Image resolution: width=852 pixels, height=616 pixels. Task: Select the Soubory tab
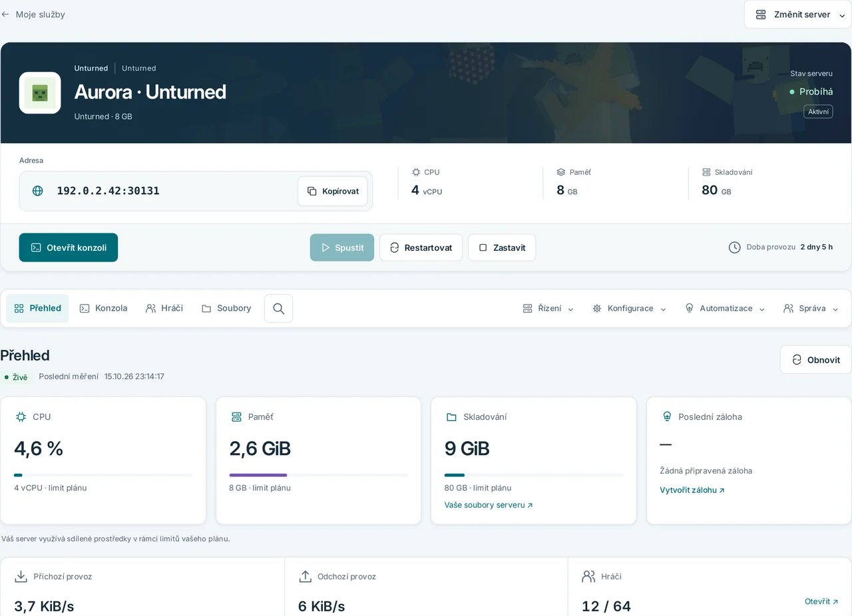click(x=226, y=309)
